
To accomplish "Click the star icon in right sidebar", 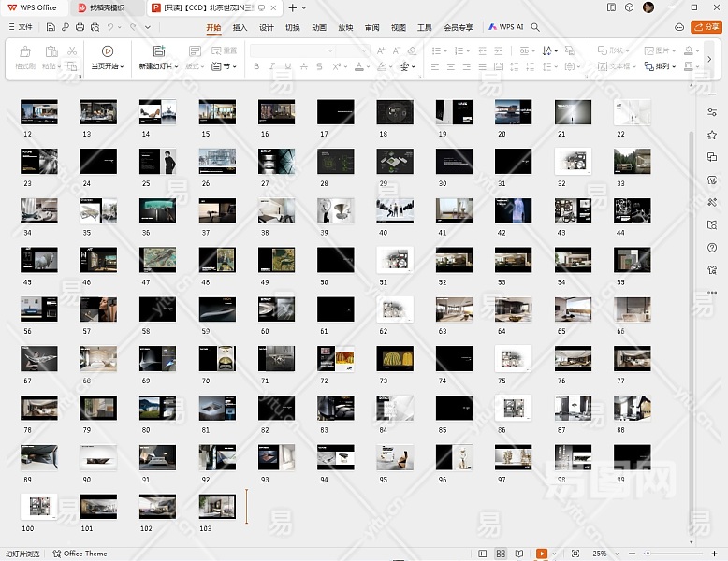I will 712,135.
